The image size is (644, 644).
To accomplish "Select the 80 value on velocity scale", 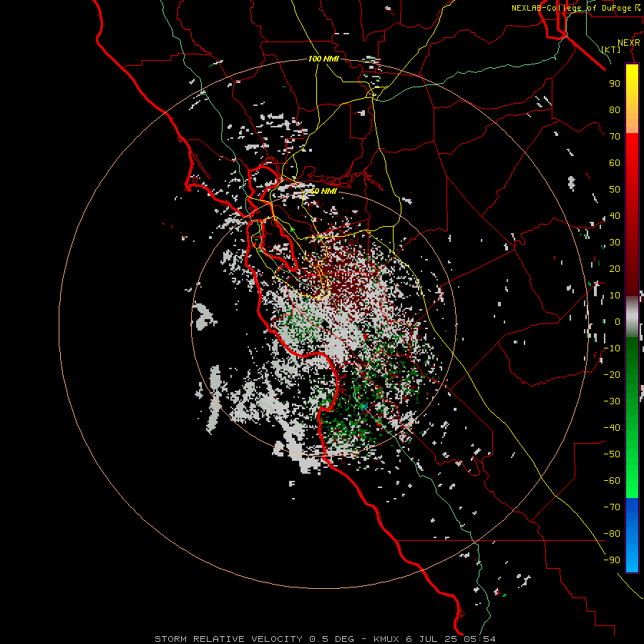I will pyautogui.click(x=615, y=109).
